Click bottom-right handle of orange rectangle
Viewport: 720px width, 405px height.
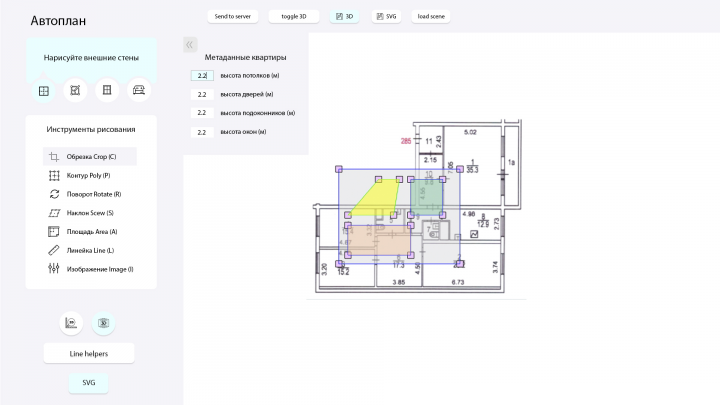(x=411, y=255)
